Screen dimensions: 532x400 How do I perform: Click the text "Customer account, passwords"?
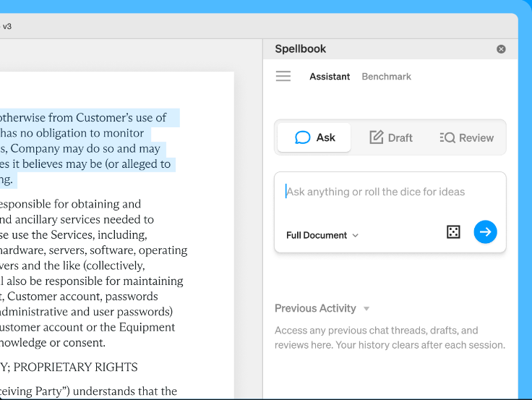(82, 297)
